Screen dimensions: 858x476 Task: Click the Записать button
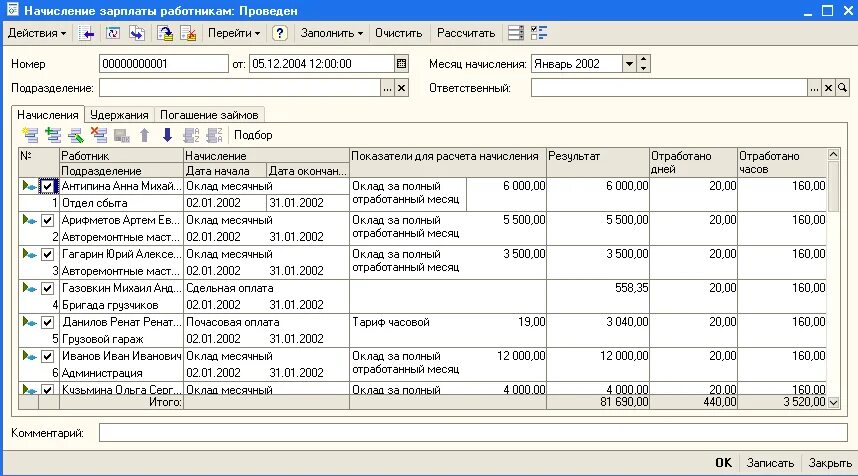click(x=770, y=462)
